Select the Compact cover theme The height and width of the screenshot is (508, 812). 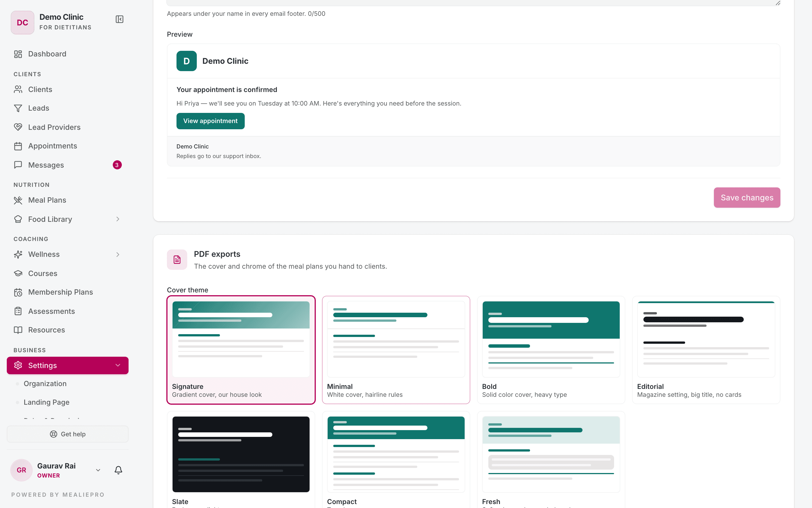[396, 460]
